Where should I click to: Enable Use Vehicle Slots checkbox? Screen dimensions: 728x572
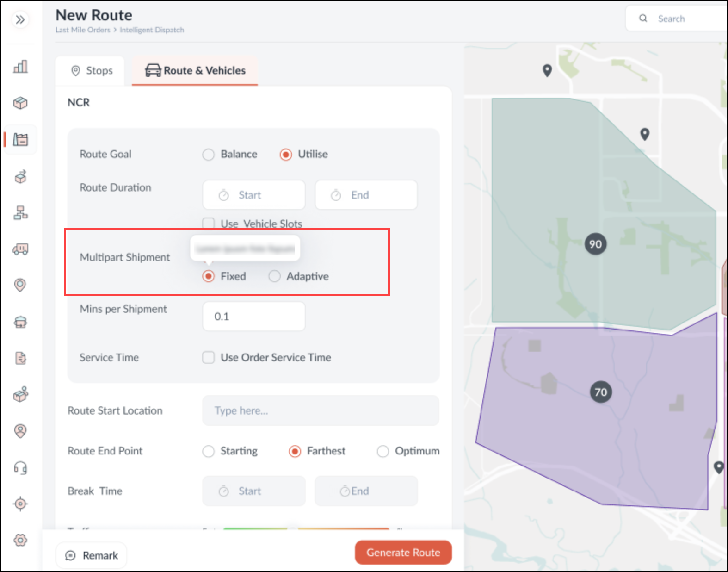209,224
